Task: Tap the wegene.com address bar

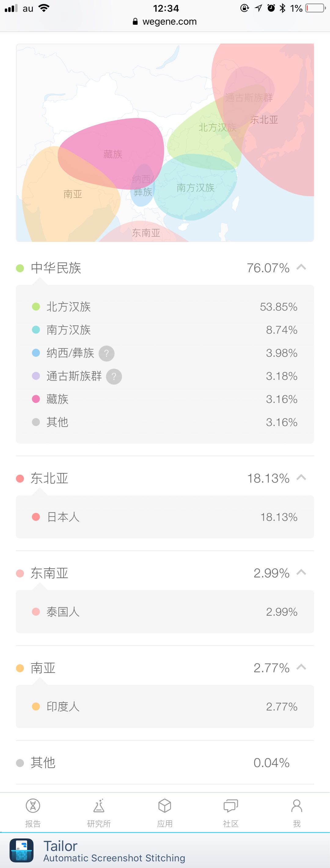Action: (x=165, y=22)
